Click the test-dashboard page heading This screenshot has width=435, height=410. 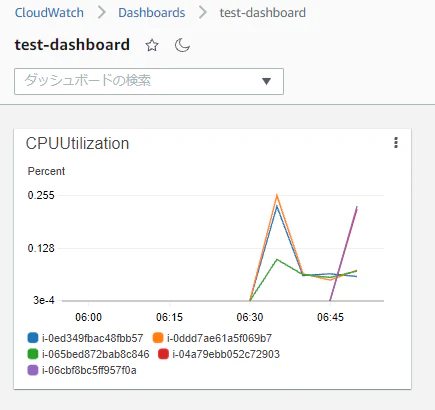(72, 45)
